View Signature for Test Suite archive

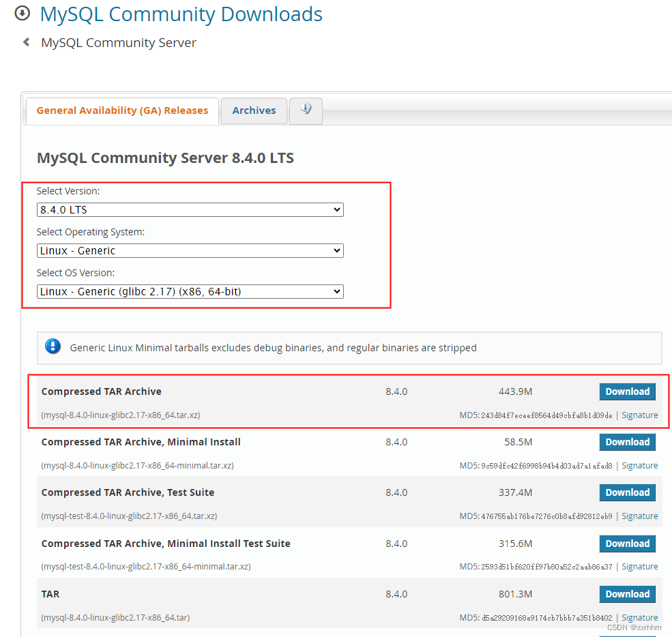(639, 516)
